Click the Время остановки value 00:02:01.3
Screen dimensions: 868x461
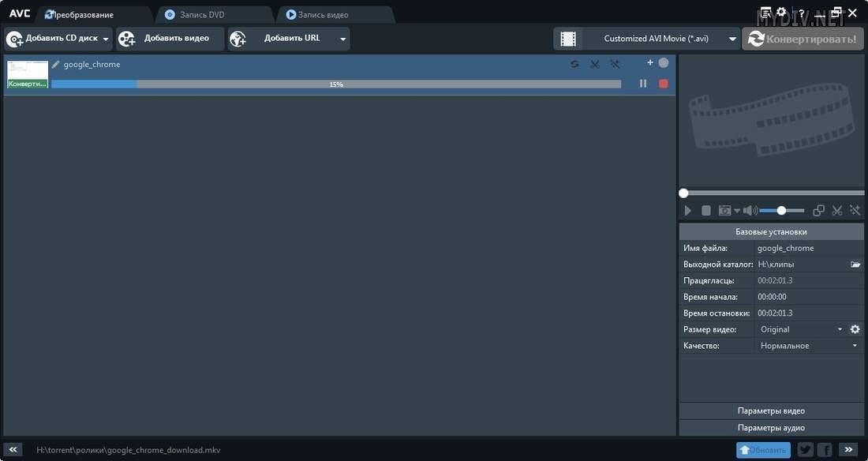(x=775, y=313)
